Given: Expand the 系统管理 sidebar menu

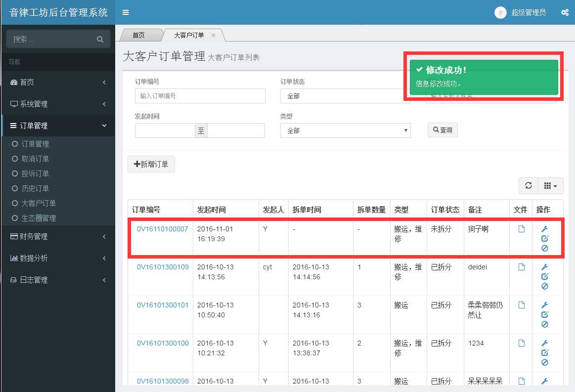Looking at the screenshot, I should coord(58,104).
